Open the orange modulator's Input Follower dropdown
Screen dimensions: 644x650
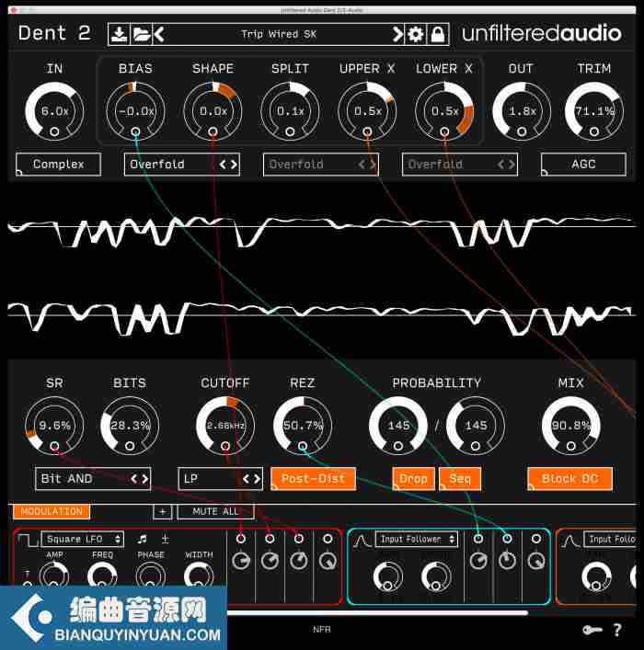point(610,539)
